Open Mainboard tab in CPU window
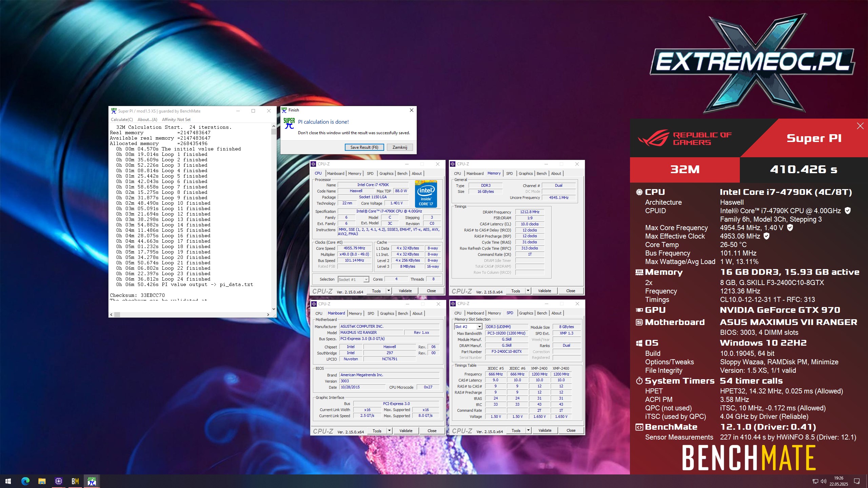The image size is (868, 488). click(336, 174)
